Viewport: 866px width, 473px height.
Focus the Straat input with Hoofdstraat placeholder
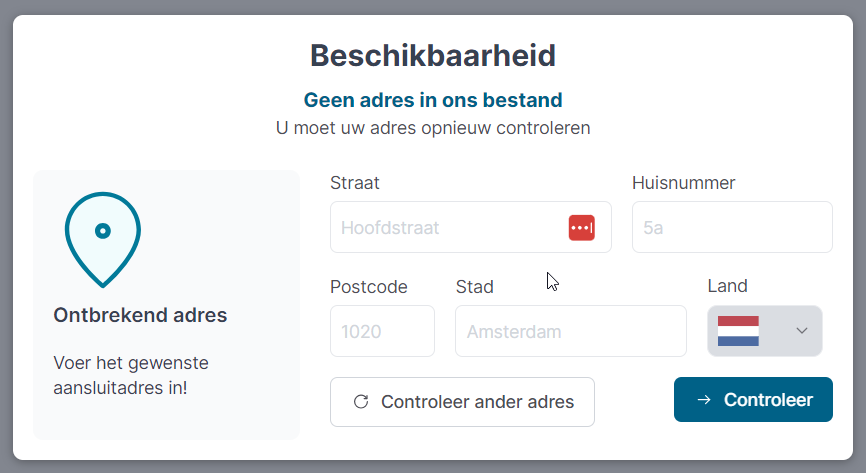[x=448, y=228]
